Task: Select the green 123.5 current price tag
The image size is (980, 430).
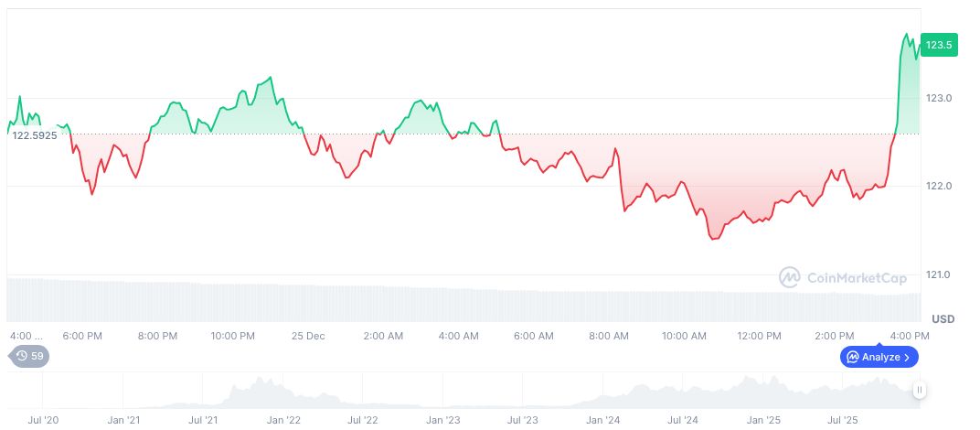Action: click(939, 45)
